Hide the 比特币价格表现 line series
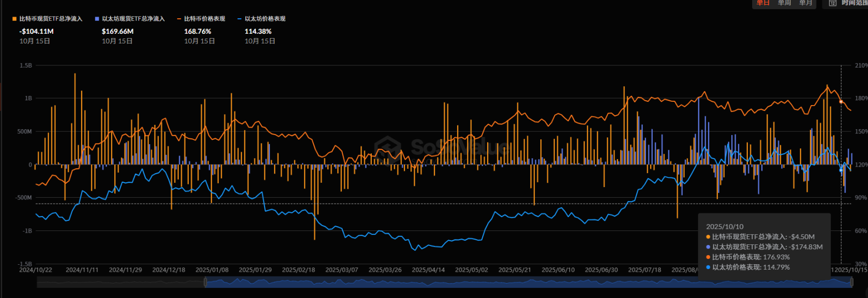Viewport: 868px width, 298px height. click(x=204, y=19)
